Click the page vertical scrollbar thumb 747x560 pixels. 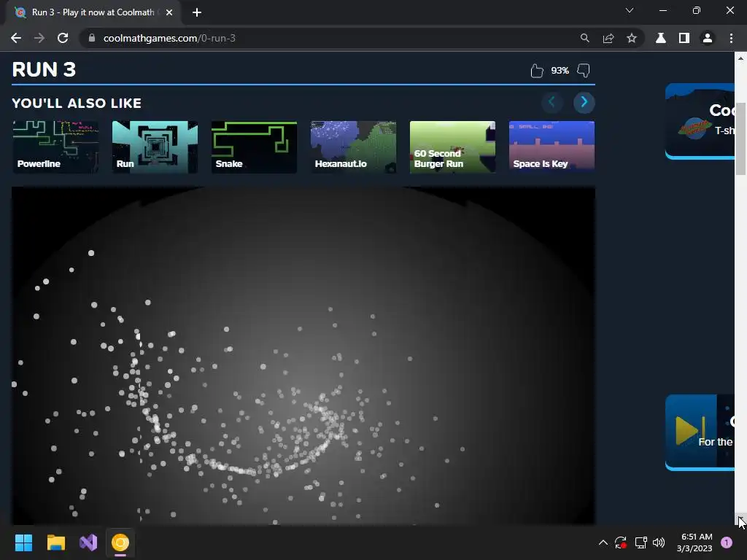tap(740, 138)
